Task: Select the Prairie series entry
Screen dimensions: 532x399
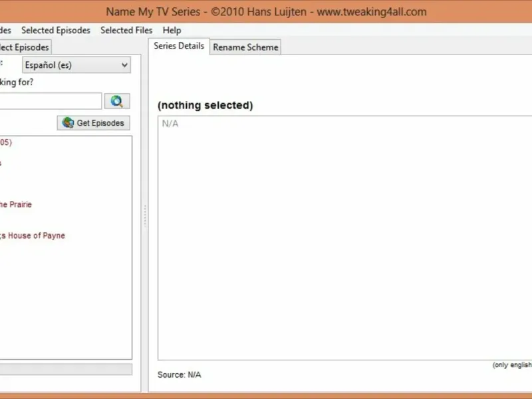Action: tap(15, 204)
